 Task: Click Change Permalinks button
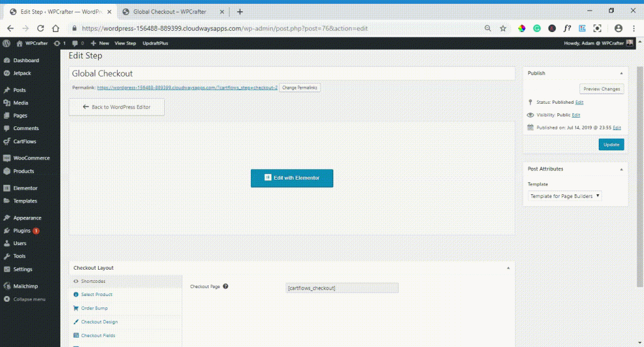300,87
